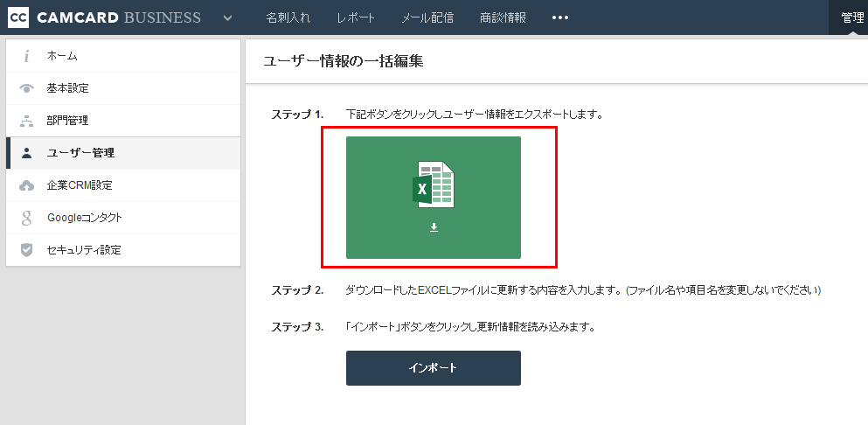Click the ステップ 3. label
The height and width of the screenshot is (425, 868).
click(297, 327)
